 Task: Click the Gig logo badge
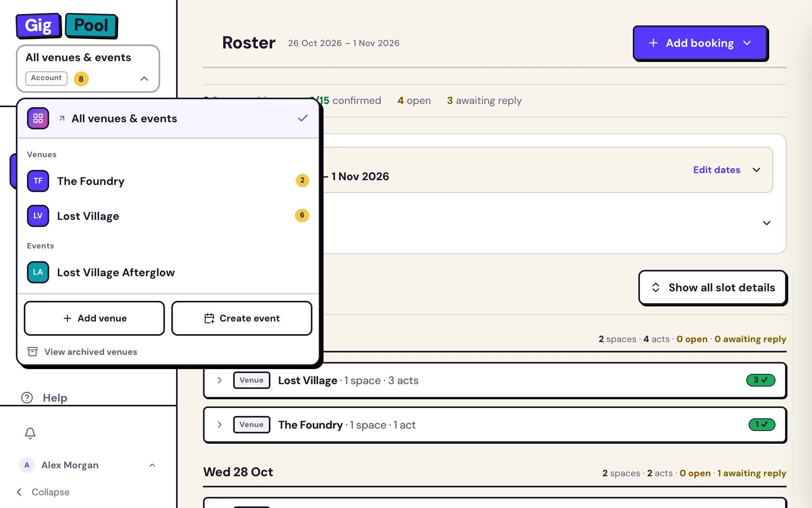[38, 26]
